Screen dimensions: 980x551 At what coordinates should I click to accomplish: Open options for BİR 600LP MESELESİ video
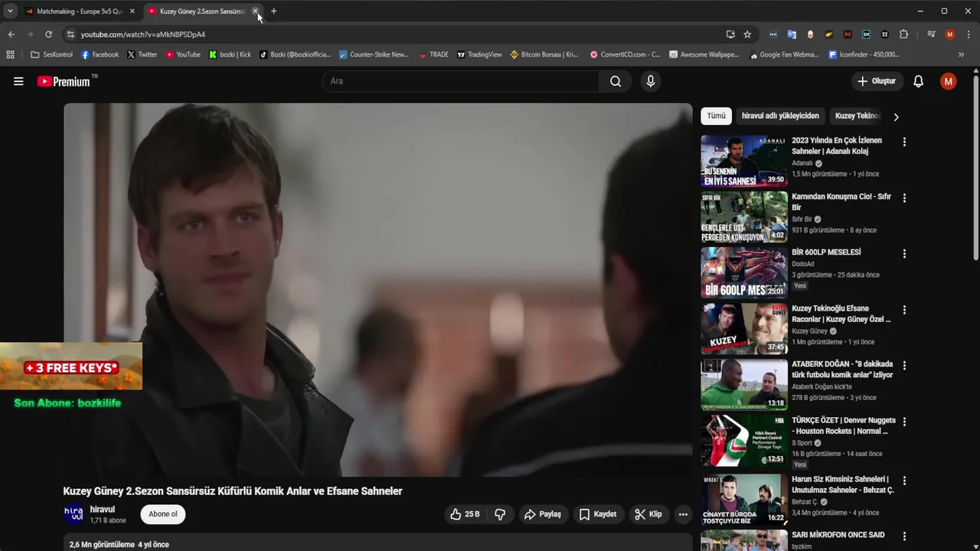904,254
